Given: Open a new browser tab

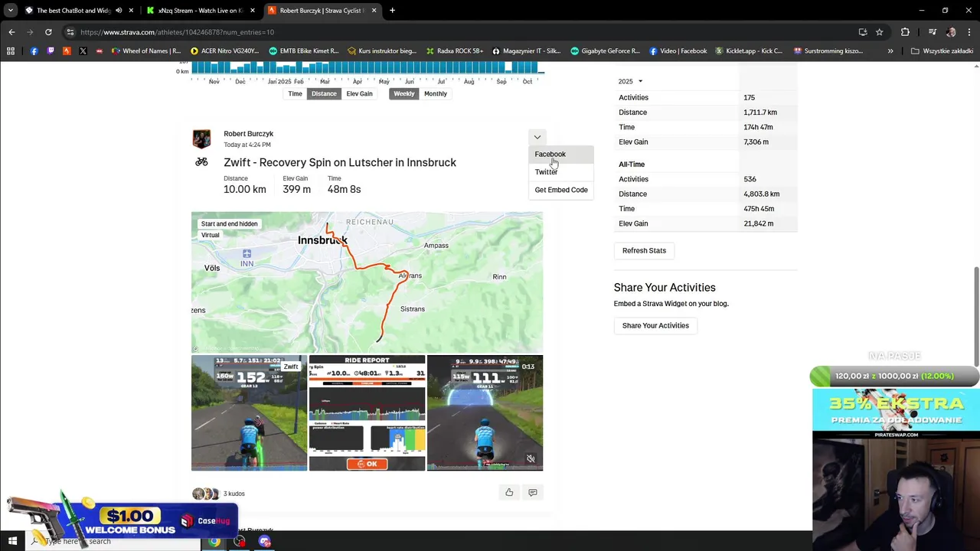Looking at the screenshot, I should pos(392,11).
